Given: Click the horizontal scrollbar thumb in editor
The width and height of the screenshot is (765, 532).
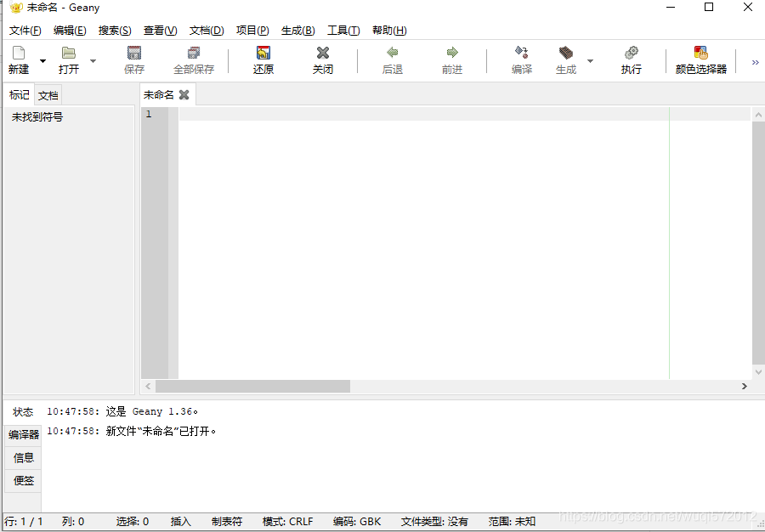Looking at the screenshot, I should (252, 386).
